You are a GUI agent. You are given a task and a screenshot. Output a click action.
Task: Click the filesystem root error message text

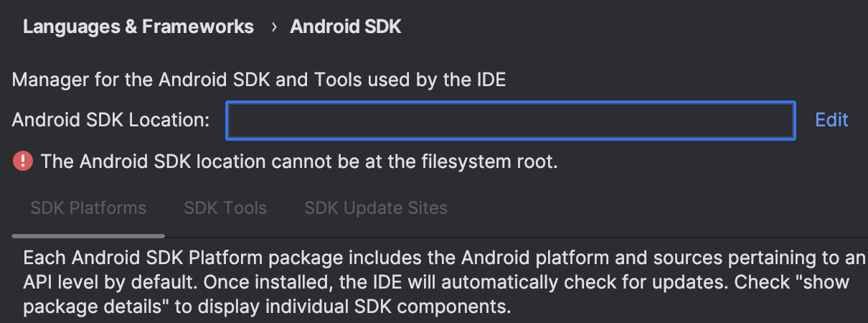[299, 161]
